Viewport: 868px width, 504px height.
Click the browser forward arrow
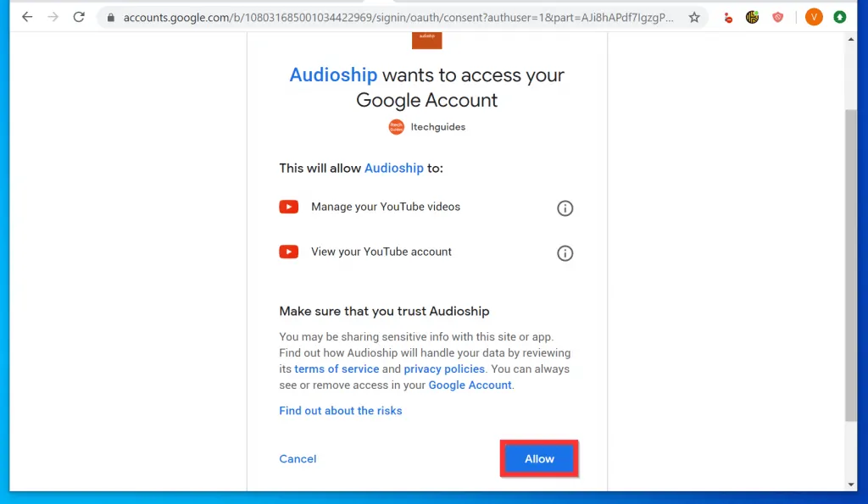(x=53, y=17)
